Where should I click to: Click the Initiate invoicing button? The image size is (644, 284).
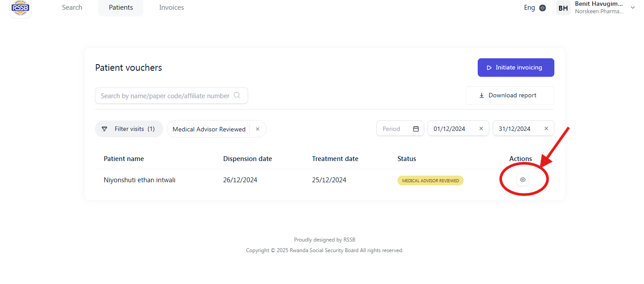(x=516, y=68)
